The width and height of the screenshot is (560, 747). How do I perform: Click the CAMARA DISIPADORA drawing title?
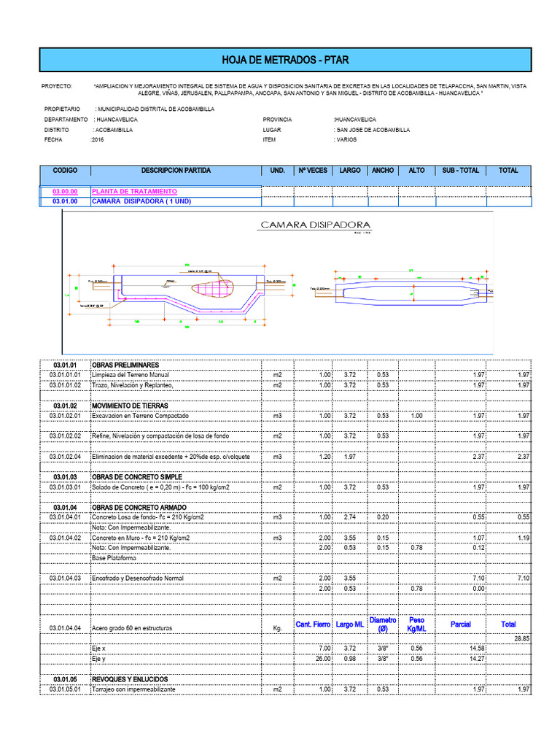pos(315,225)
